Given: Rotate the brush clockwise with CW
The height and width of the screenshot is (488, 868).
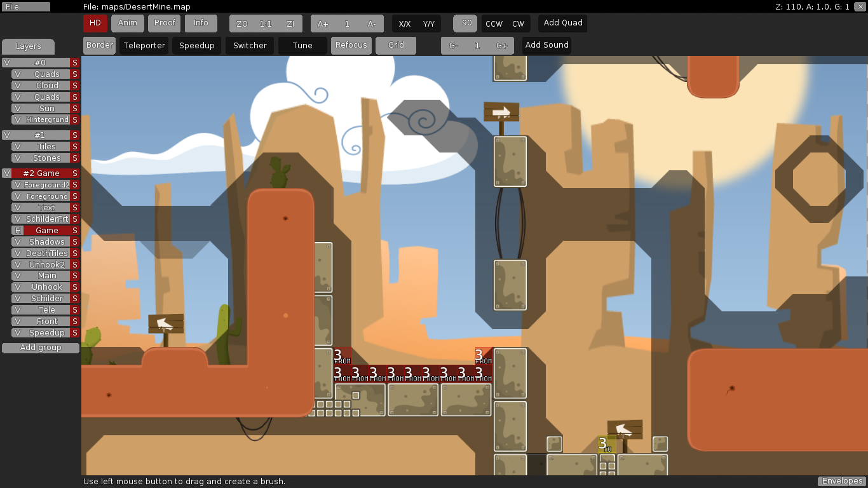Looking at the screenshot, I should click(x=519, y=23).
